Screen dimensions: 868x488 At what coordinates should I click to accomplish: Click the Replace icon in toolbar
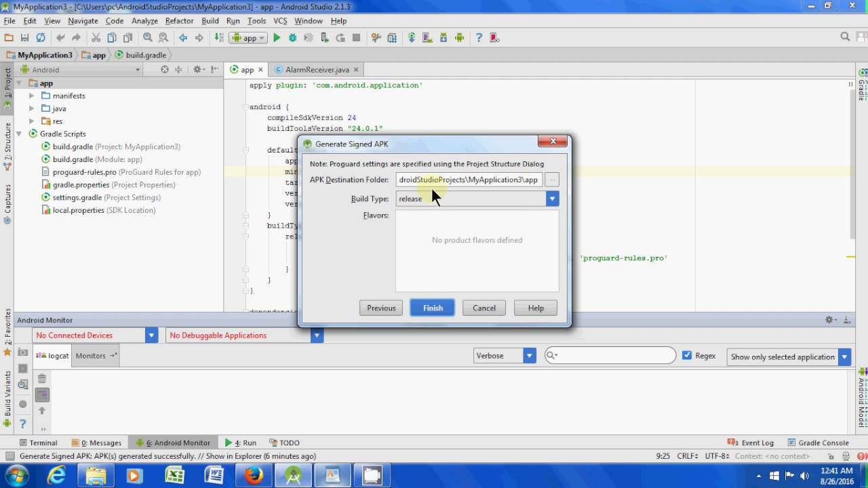(x=163, y=38)
